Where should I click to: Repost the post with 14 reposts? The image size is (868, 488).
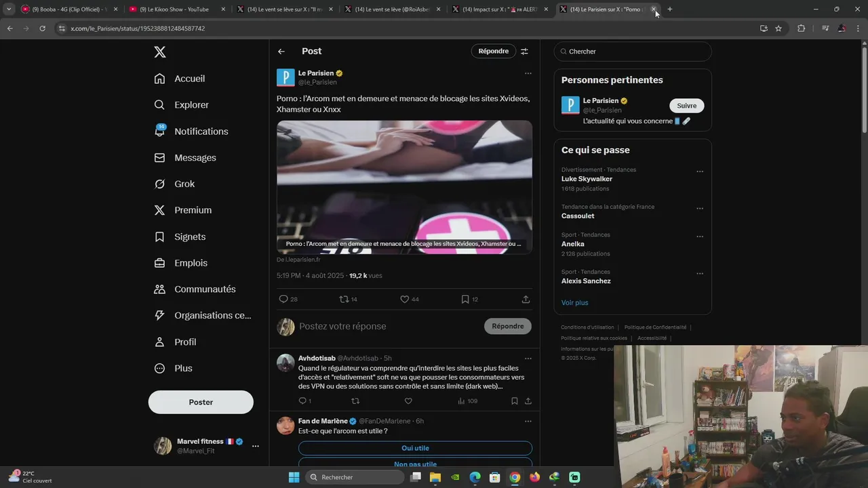point(344,299)
